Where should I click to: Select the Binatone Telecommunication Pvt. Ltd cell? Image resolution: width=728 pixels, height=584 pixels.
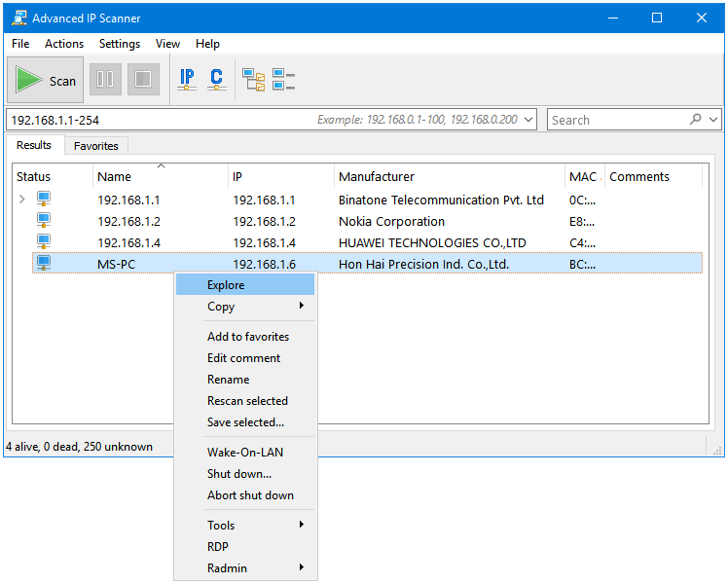pos(441,200)
